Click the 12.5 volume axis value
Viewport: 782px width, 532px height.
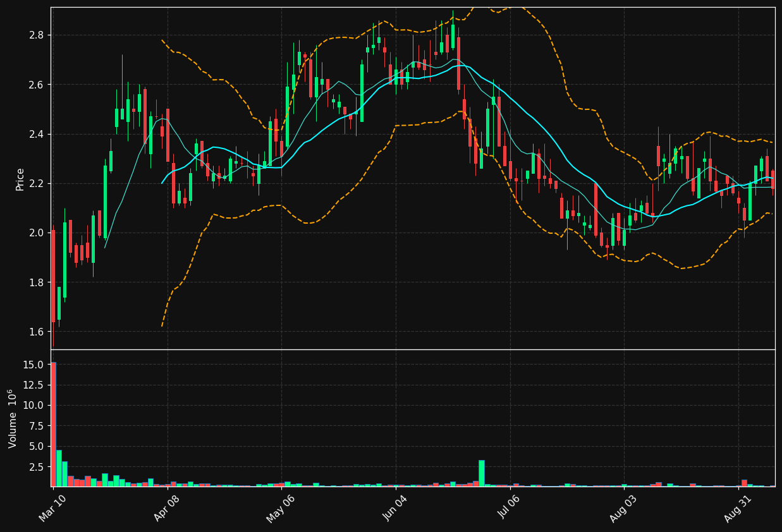pyautogui.click(x=33, y=385)
